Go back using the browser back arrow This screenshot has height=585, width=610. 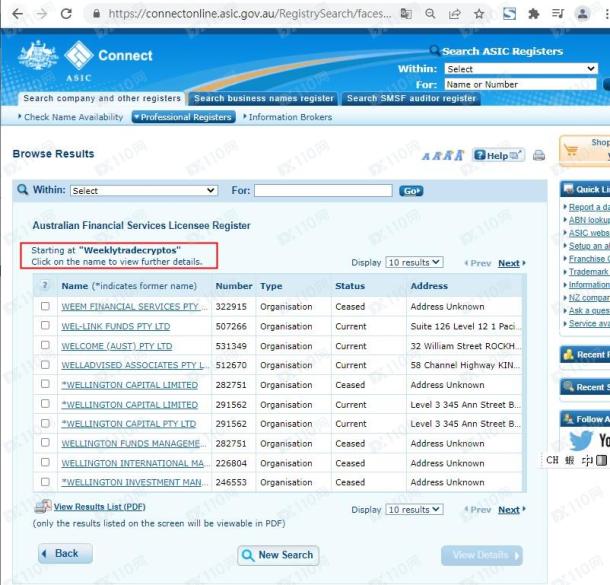(x=18, y=14)
